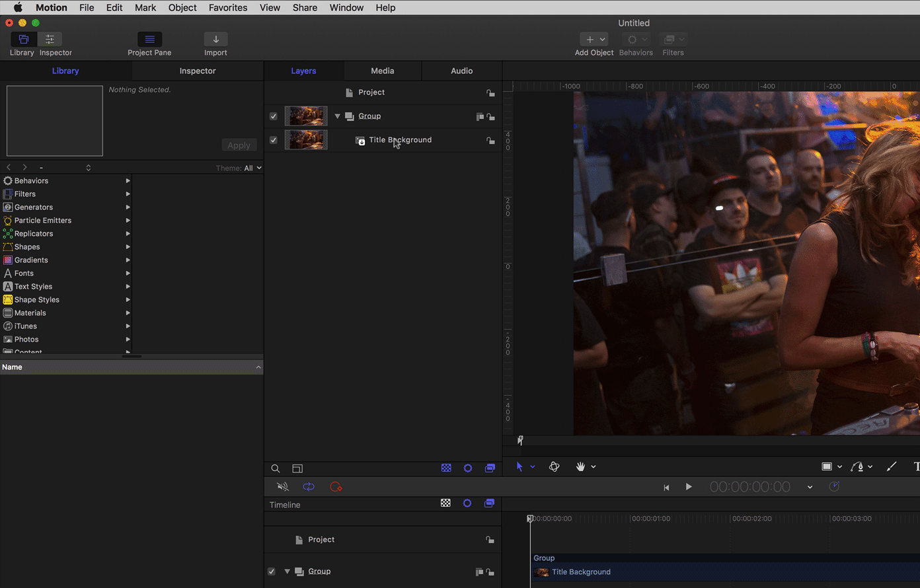This screenshot has width=920, height=588.
Task: Toggle loop playback icon
Action: [x=309, y=487]
